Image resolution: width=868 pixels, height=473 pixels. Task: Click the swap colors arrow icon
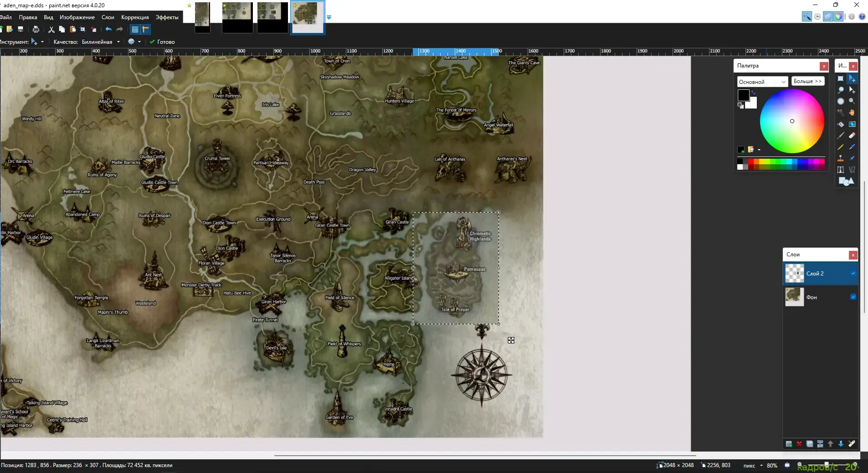coord(753,93)
